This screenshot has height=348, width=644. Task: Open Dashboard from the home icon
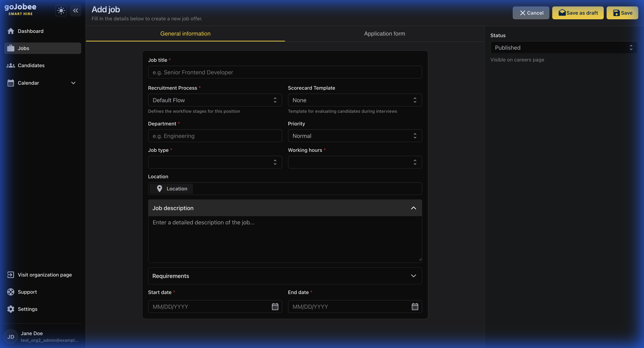pyautogui.click(x=11, y=31)
